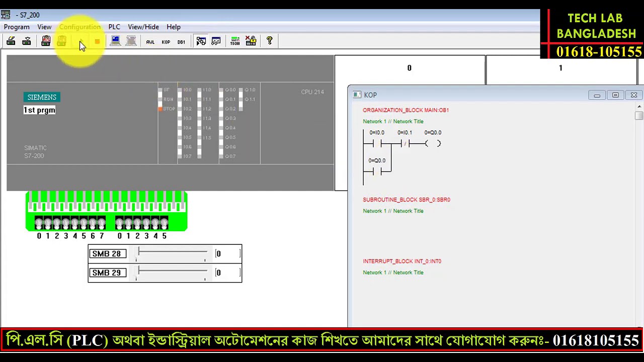
Task: Maximize the KOP window
Action: click(615, 95)
